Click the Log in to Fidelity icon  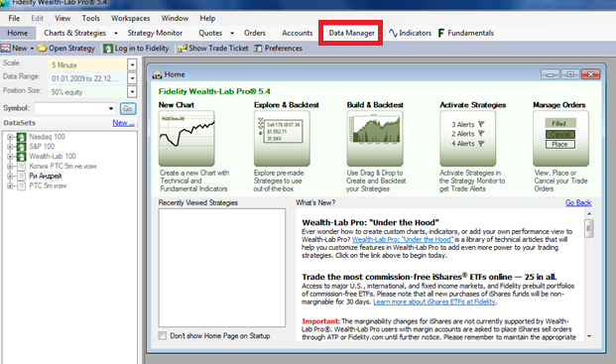[x=108, y=49]
